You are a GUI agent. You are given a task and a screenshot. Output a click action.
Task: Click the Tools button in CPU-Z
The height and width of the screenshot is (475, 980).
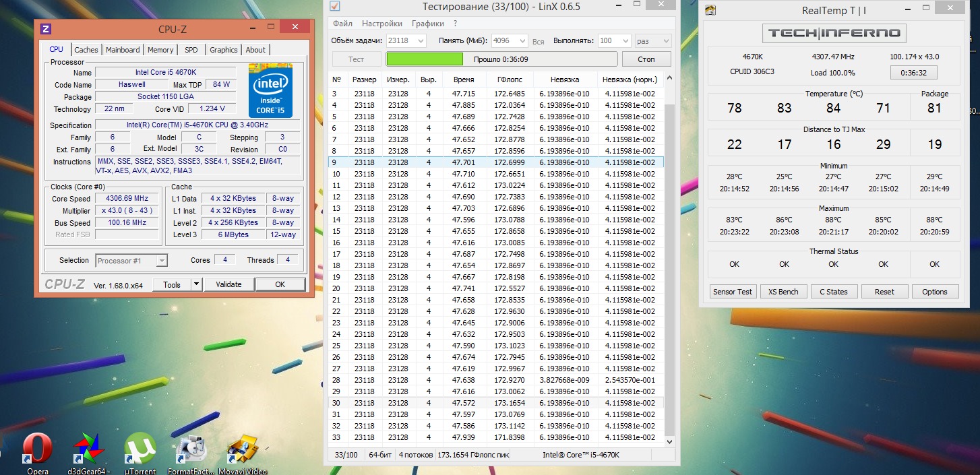pyautogui.click(x=172, y=284)
